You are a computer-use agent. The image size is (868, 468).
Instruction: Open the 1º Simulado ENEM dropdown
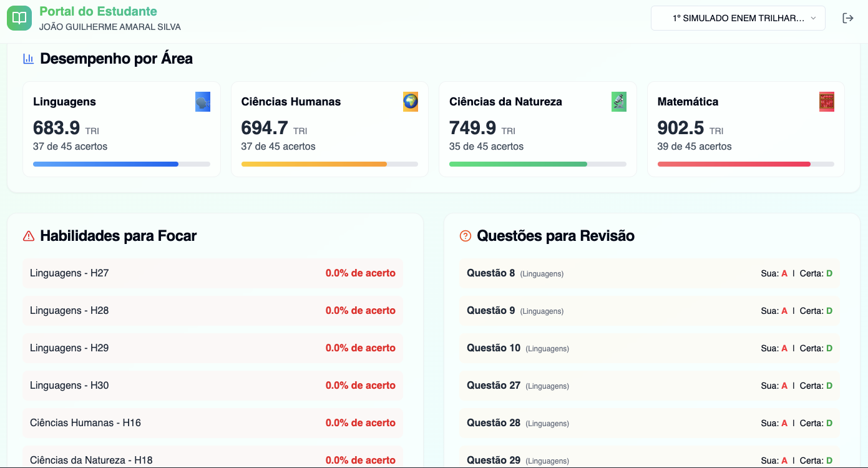tap(738, 18)
